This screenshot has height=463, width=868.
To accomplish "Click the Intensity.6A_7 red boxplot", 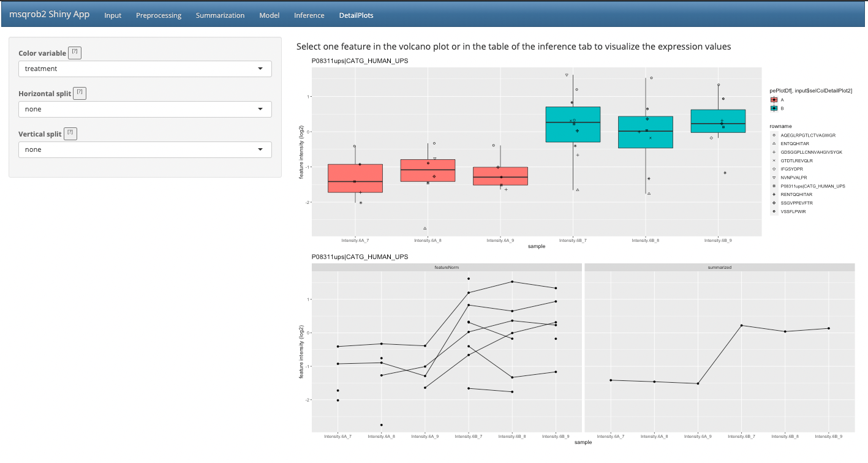I will coord(355,178).
